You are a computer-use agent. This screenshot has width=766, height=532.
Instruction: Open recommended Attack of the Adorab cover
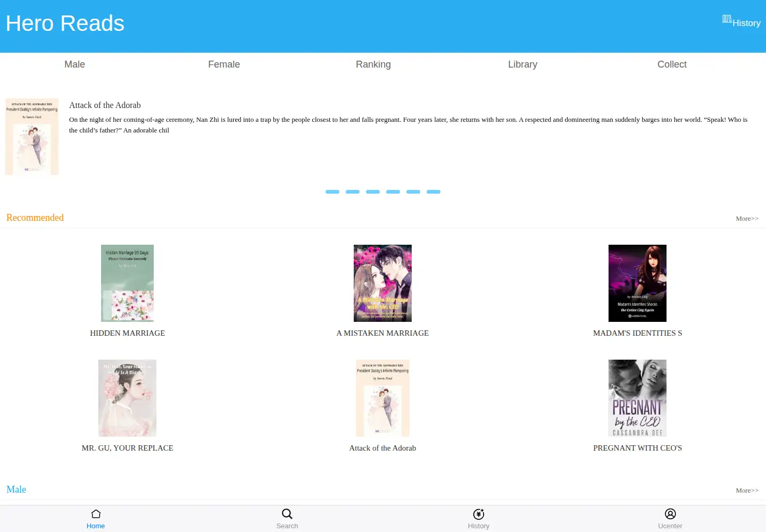pos(382,398)
